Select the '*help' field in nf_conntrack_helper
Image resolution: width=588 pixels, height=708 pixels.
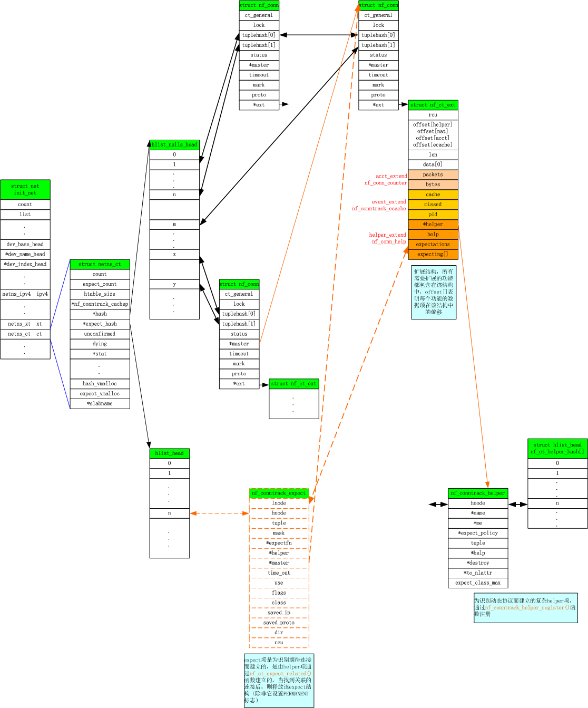(x=478, y=554)
